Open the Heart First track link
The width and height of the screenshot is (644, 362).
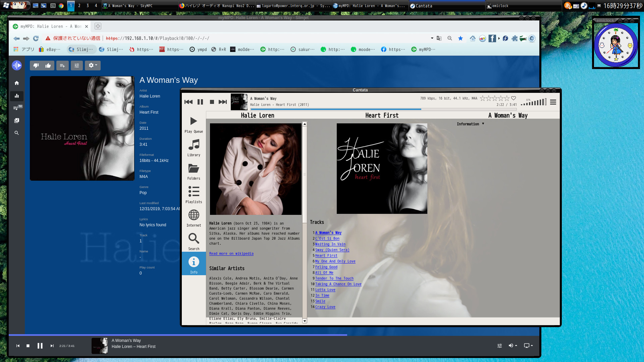[326, 256]
